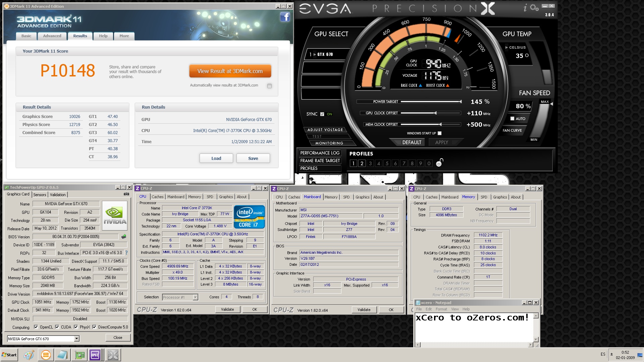Minimize EVGA Precision X window
The image size is (644, 362).
(544, 6)
